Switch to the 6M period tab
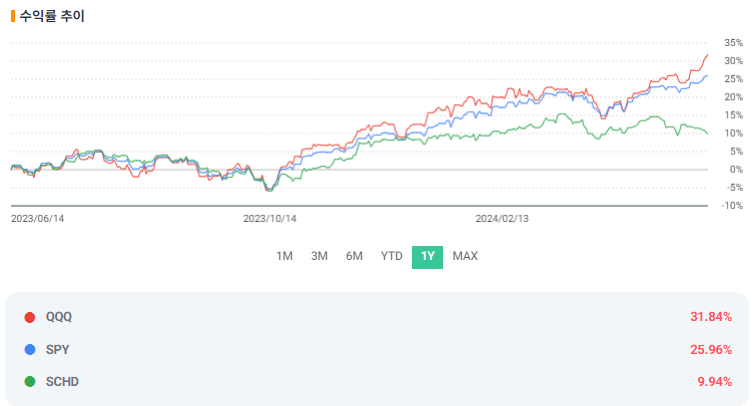Viewport: 753px width, 406px height. click(354, 256)
